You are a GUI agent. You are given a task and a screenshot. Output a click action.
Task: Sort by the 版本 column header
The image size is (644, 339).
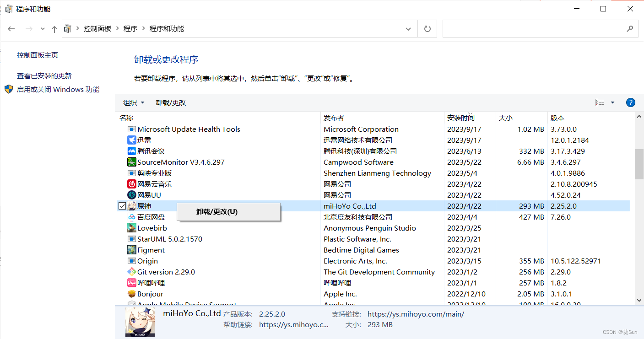pos(557,118)
